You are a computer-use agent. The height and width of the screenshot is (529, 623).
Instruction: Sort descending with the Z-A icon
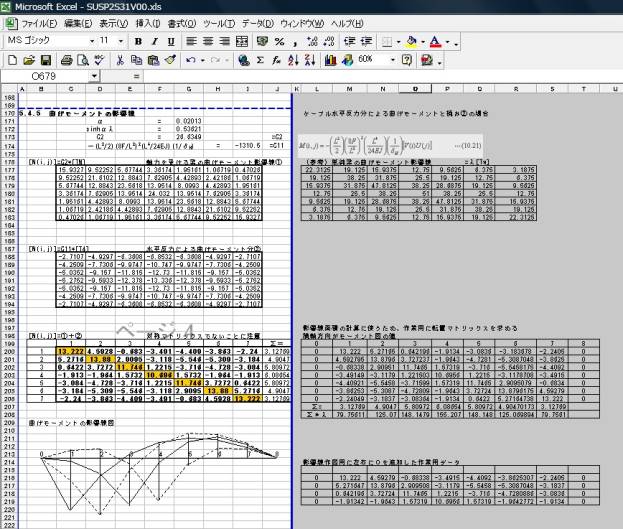tap(310, 60)
